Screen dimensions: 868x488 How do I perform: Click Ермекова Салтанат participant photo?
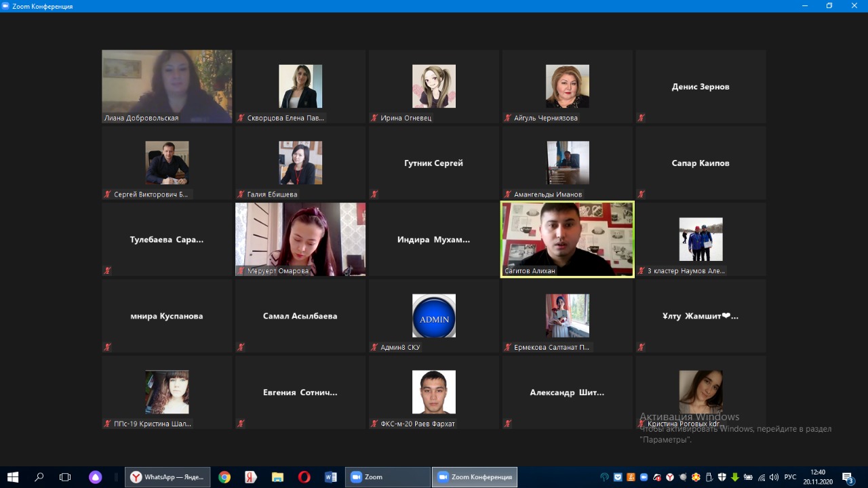(x=568, y=316)
